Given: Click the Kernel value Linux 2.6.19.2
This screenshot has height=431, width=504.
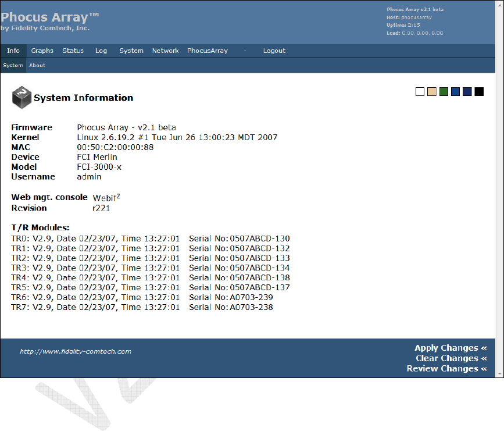Looking at the screenshot, I should pos(177,137).
